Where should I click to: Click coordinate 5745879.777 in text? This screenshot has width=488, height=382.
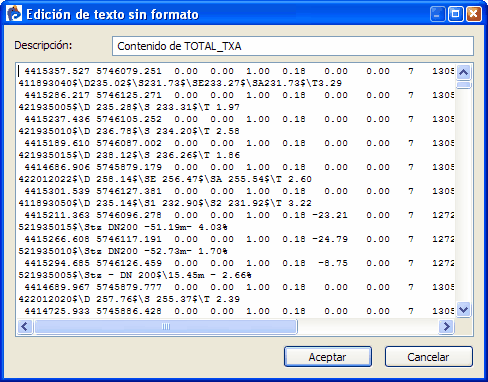129,287
